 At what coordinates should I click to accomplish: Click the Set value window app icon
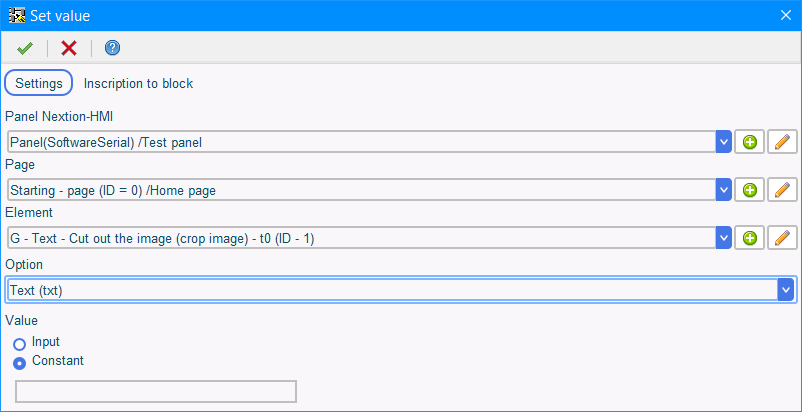[17, 15]
